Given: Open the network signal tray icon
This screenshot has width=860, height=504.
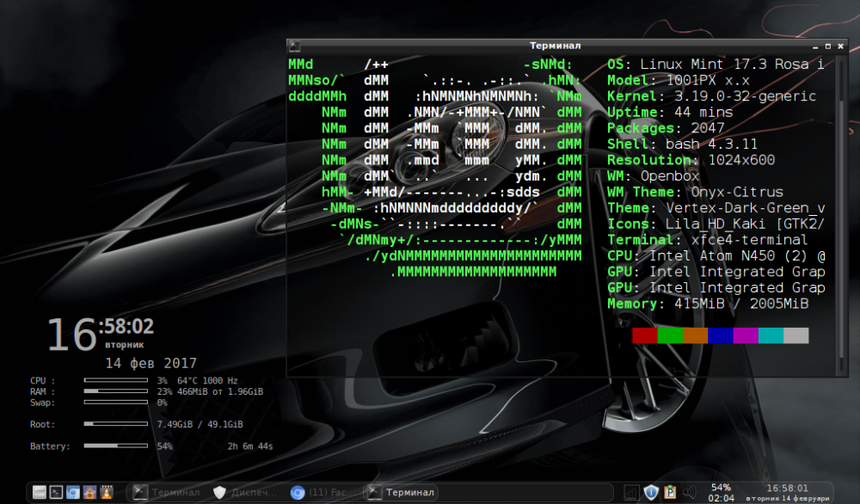Looking at the screenshot, I should [632, 492].
